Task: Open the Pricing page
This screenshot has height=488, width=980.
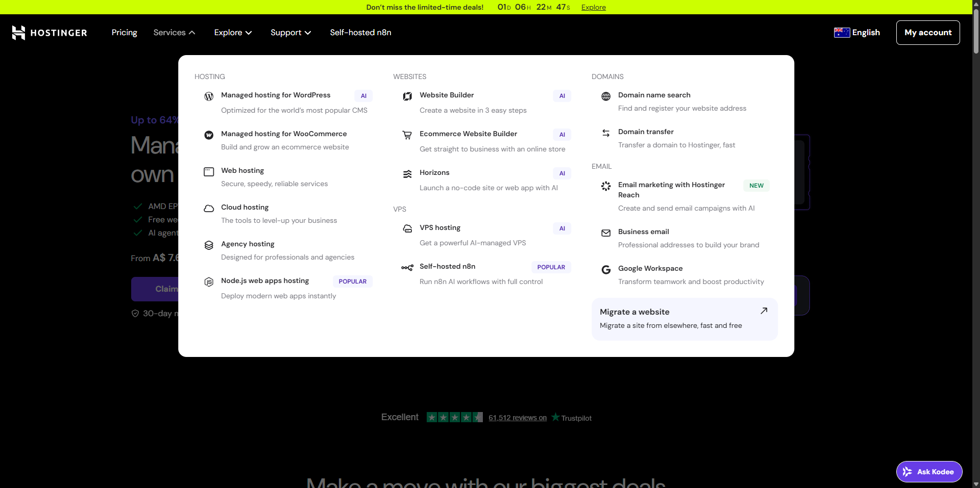Action: pyautogui.click(x=125, y=33)
